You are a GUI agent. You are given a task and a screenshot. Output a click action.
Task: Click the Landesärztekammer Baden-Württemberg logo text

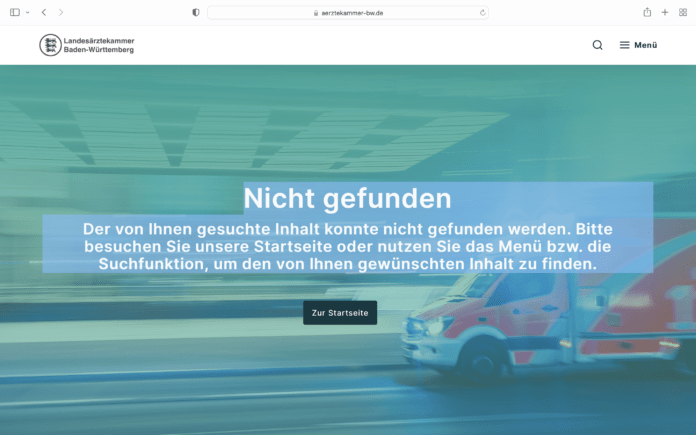pyautogui.click(x=98, y=45)
